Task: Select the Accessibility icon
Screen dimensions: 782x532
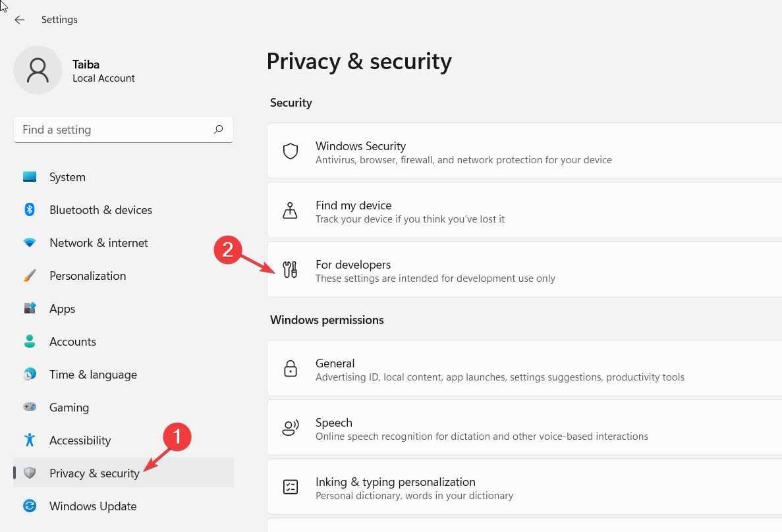Action: [x=30, y=440]
